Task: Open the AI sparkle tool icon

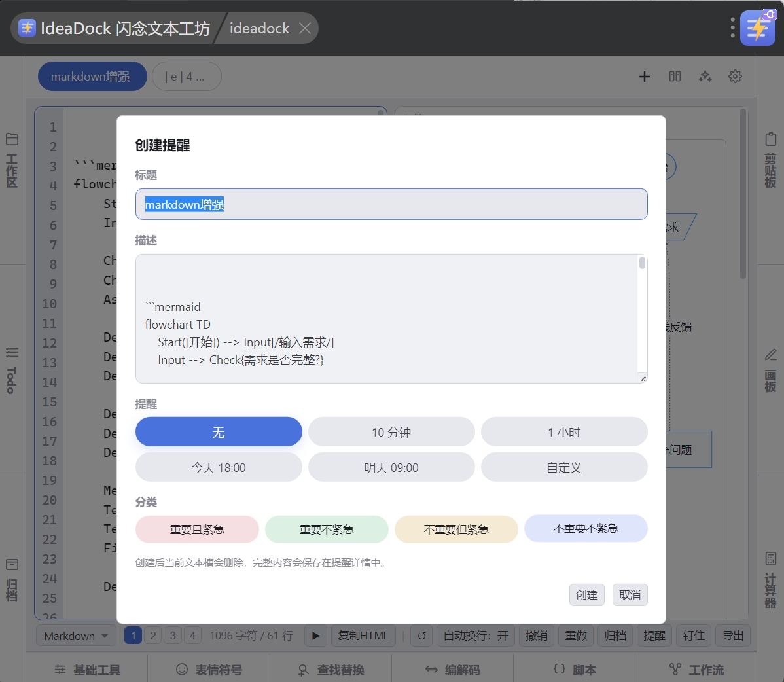Action: [705, 77]
